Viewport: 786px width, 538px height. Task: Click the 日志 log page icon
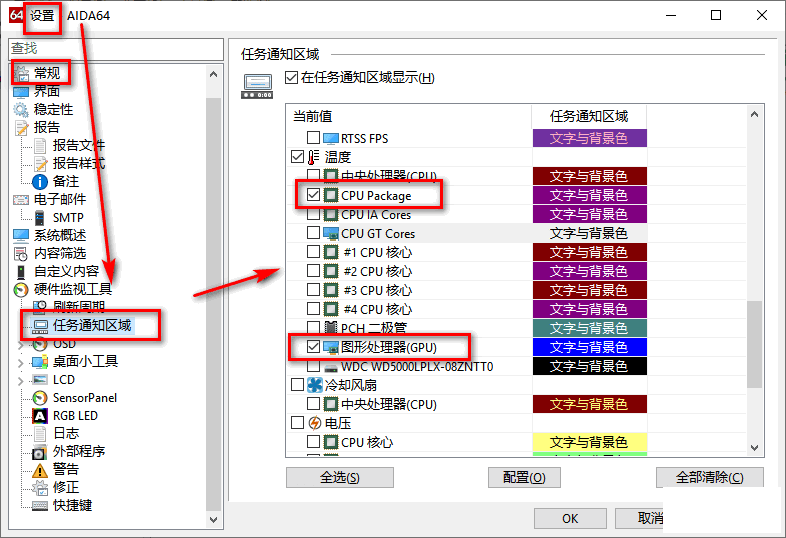(40, 434)
